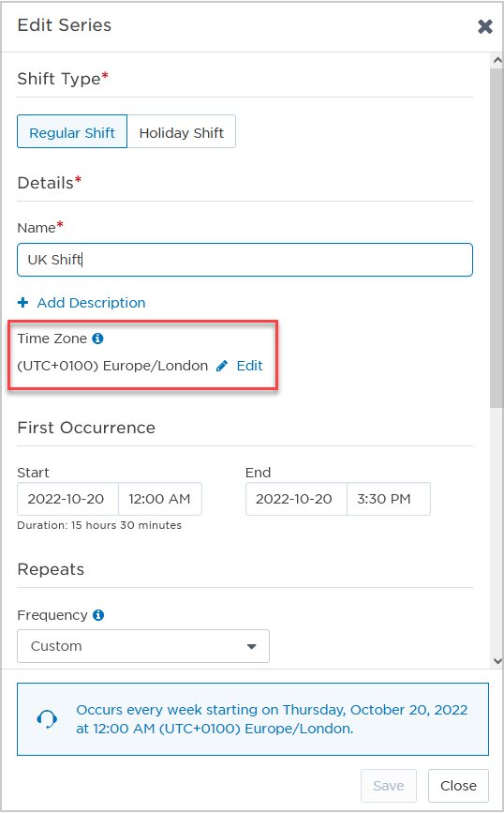The width and height of the screenshot is (504, 813).
Task: Click the headset icon in the summary box
Action: 47,719
